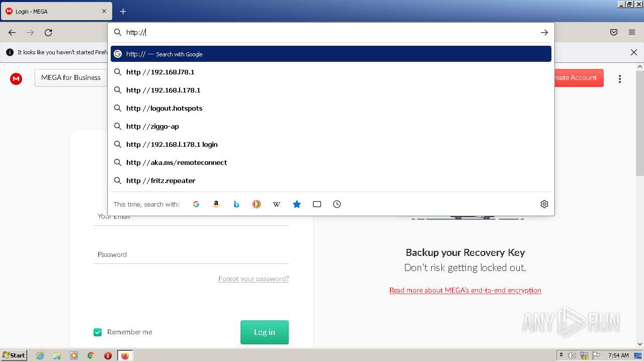The image size is (644, 362).
Task: Open search settings gear
Action: pos(544,204)
